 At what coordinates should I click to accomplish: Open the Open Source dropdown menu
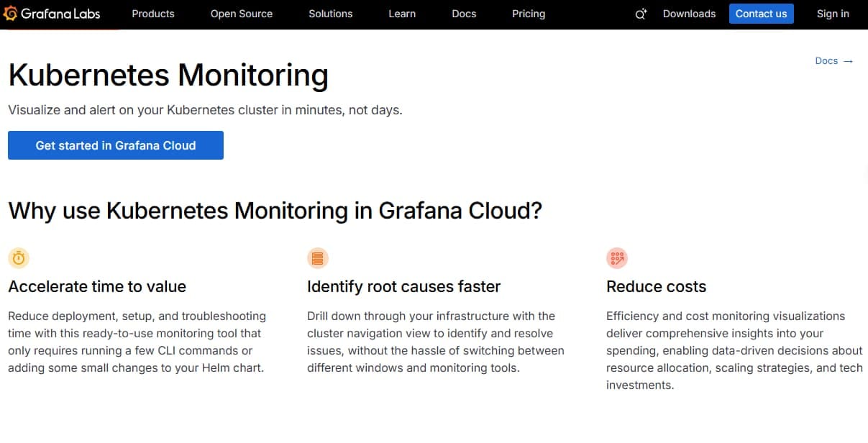pos(241,14)
